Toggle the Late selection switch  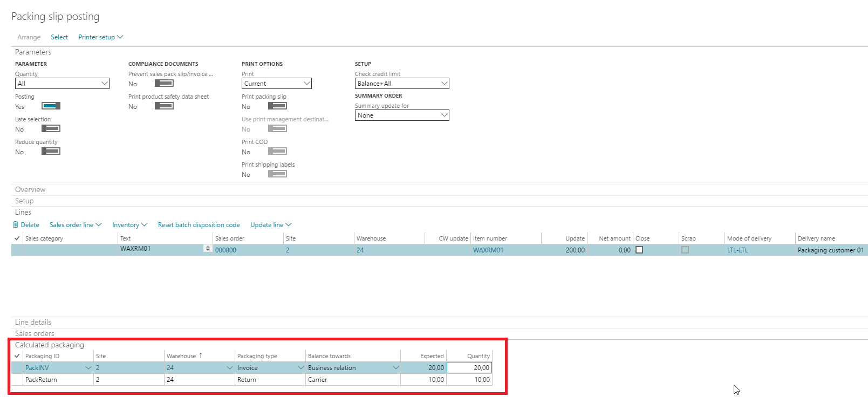click(51, 129)
